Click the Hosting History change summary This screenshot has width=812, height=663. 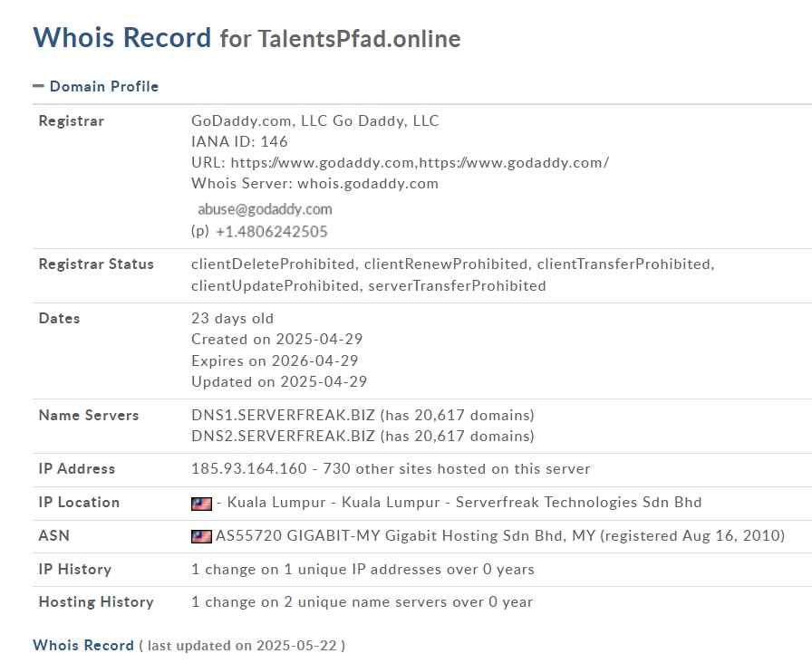[362, 602]
